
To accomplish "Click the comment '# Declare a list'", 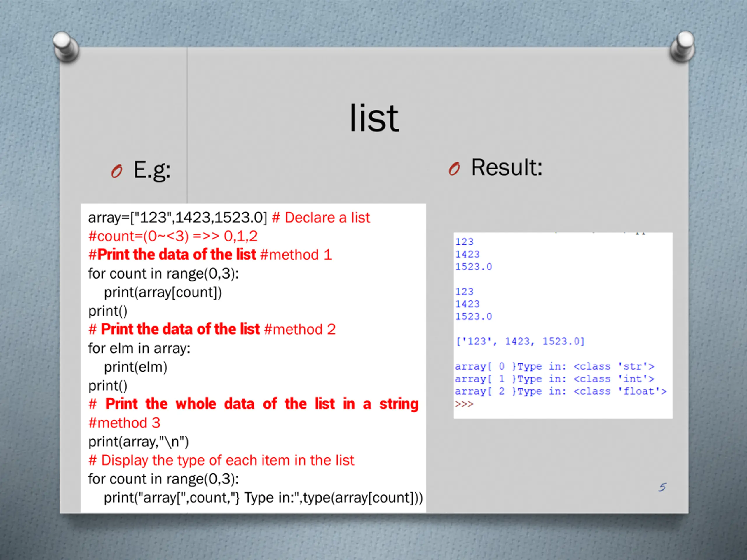I will 321,218.
